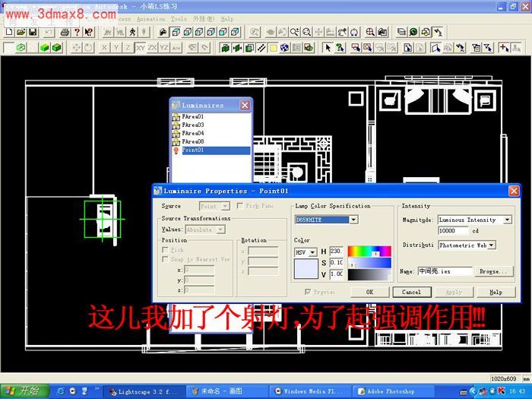Select the green wireframe cube display icon
Screen dimensions: 532x399
(21, 48)
